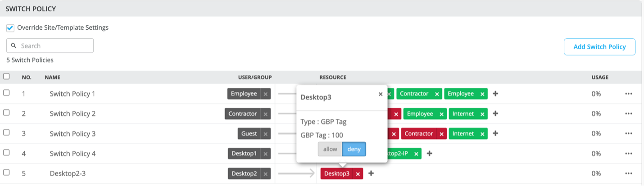The height and width of the screenshot is (187, 644).
Task: Remove Contractor user group from Switch Policy 2
Action: pyautogui.click(x=265, y=114)
